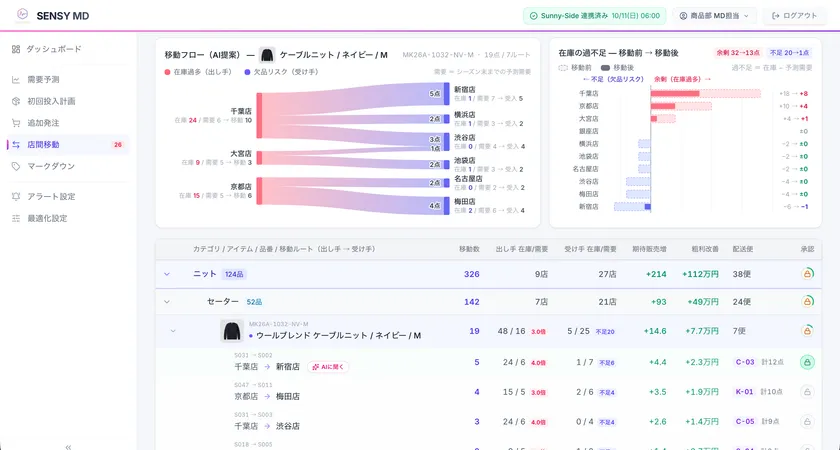Click the Sunny-Side sync check icon
This screenshot has width=840, height=450.
533,16
